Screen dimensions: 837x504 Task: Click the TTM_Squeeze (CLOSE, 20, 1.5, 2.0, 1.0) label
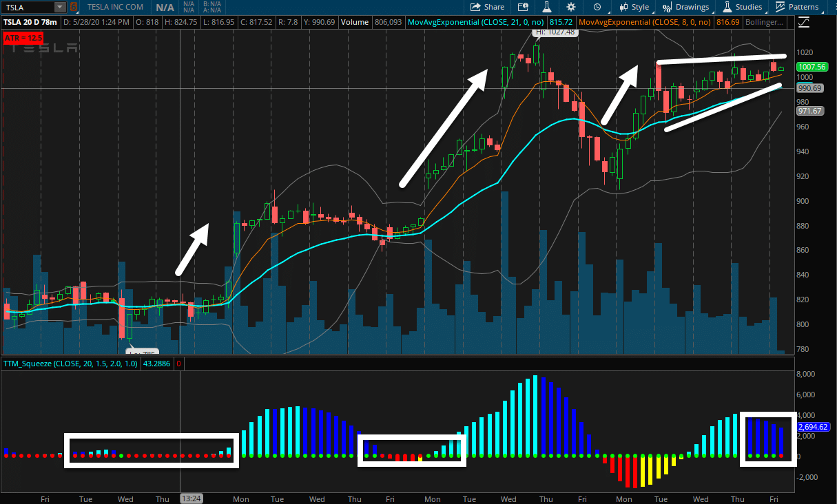[x=70, y=363]
